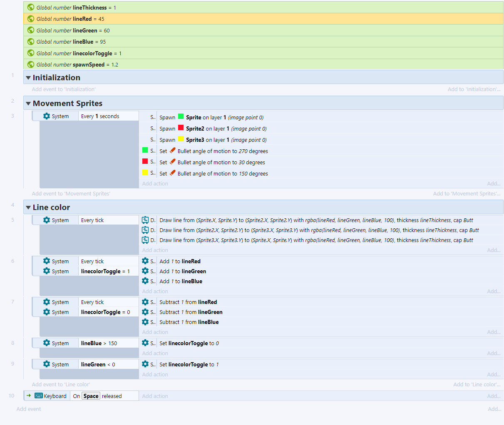This screenshot has height=425, width=504.
Task: Select the red Sprite2 swatch in Spawn action
Action: coord(181,128)
